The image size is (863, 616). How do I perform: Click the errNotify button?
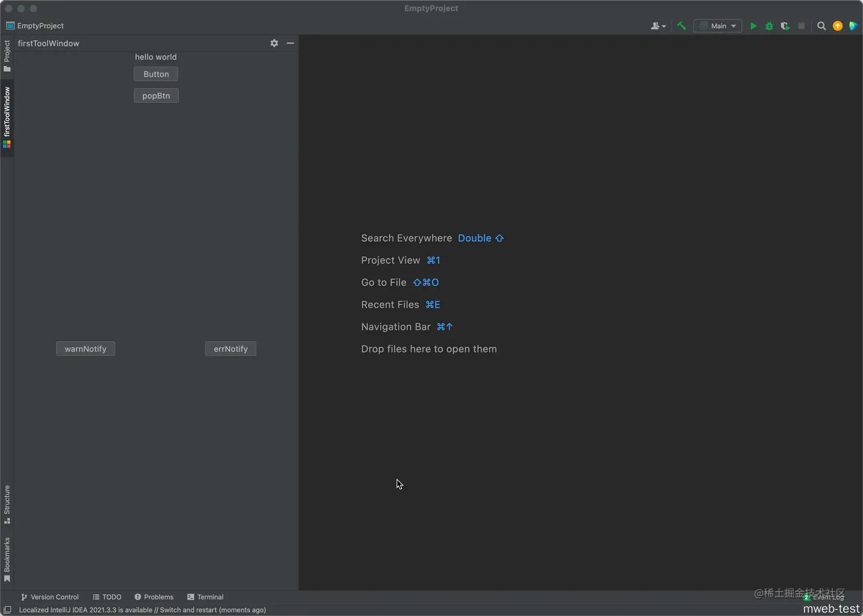231,349
